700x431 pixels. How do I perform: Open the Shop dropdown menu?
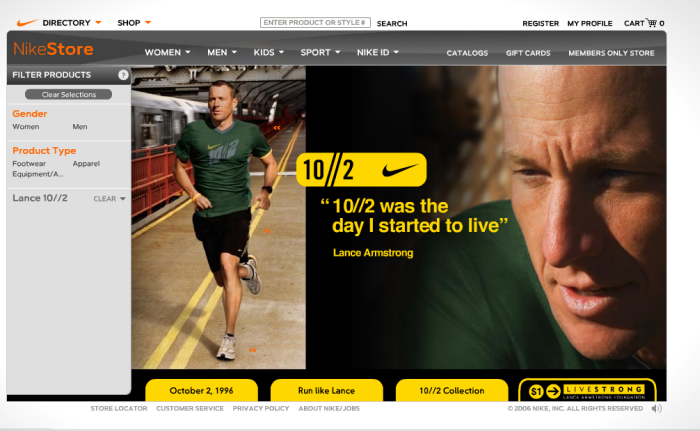click(x=134, y=23)
